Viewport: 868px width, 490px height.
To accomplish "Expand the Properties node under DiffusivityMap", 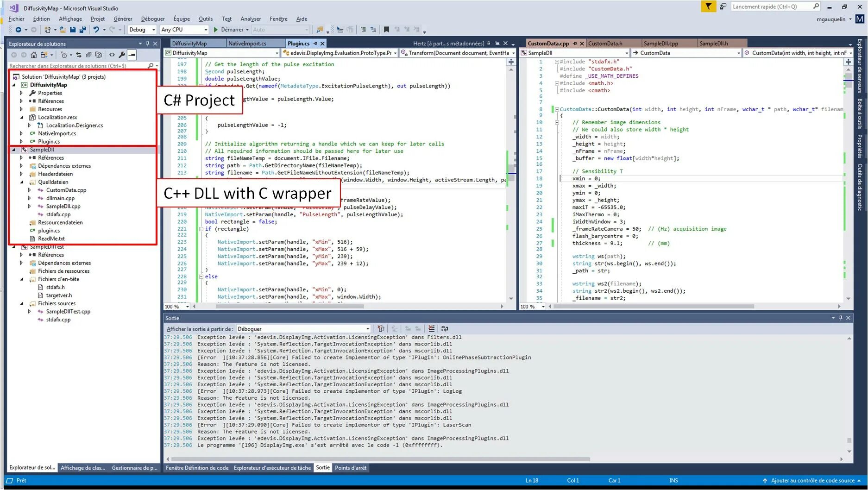I will [x=21, y=93].
